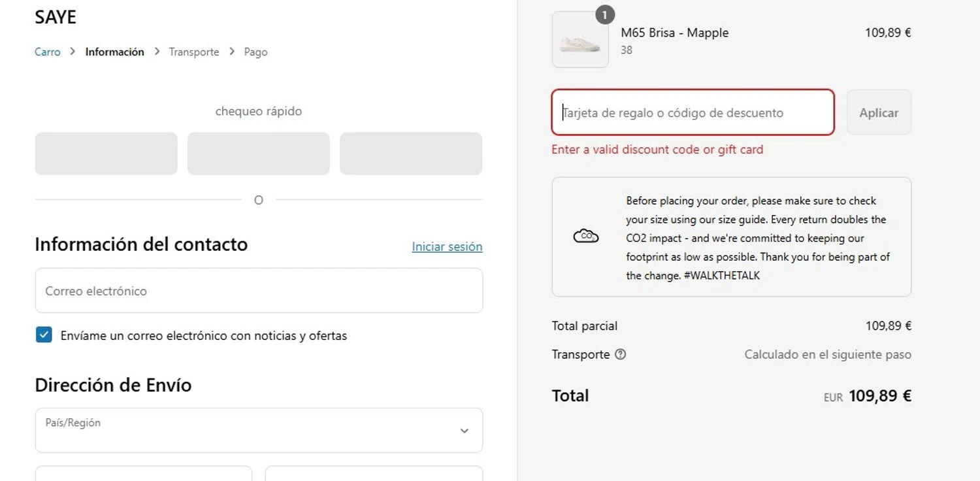Open the País/Región dropdown

[259, 430]
